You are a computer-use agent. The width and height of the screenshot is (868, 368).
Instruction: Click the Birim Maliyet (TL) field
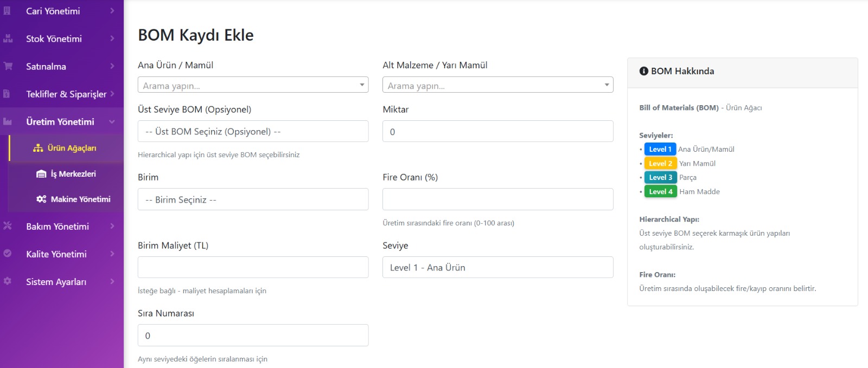click(x=253, y=267)
